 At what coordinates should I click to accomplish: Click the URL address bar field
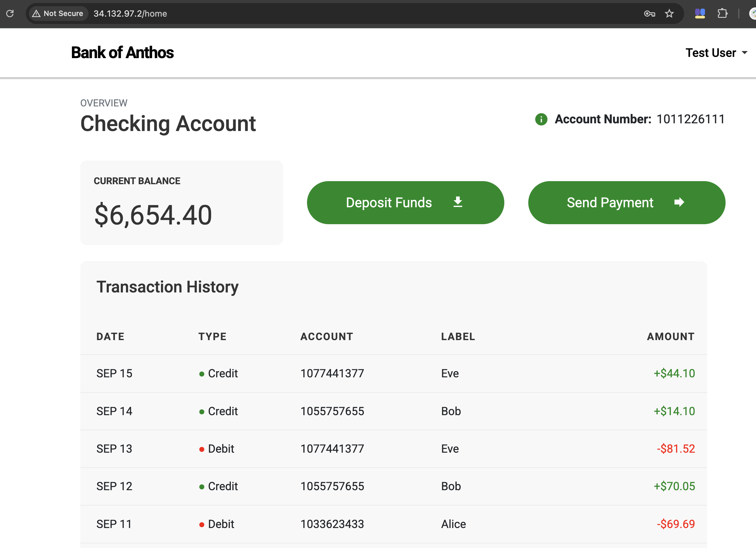pos(333,14)
